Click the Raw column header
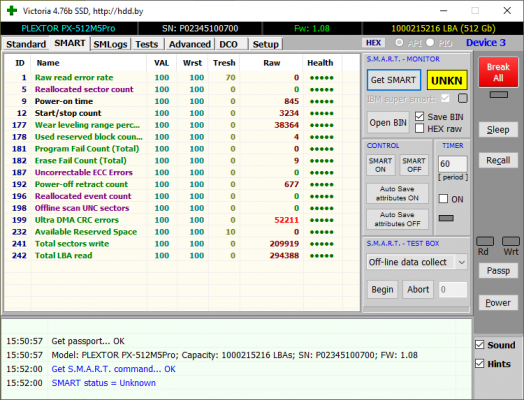Viewport: 524px width, 400px height. [x=272, y=63]
